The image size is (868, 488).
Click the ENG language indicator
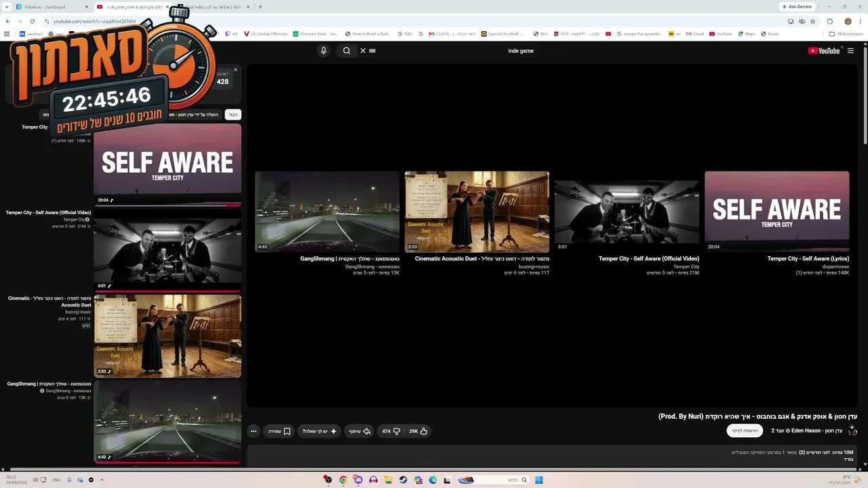56,480
